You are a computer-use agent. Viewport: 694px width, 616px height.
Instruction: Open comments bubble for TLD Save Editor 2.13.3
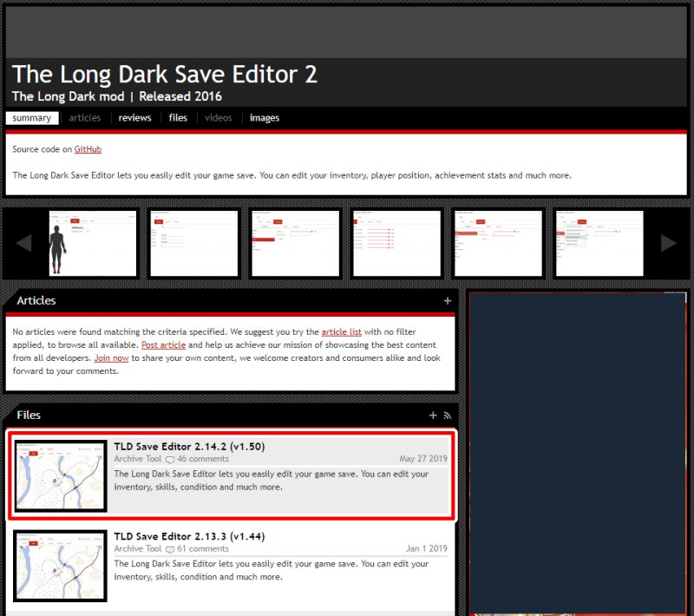pos(170,549)
